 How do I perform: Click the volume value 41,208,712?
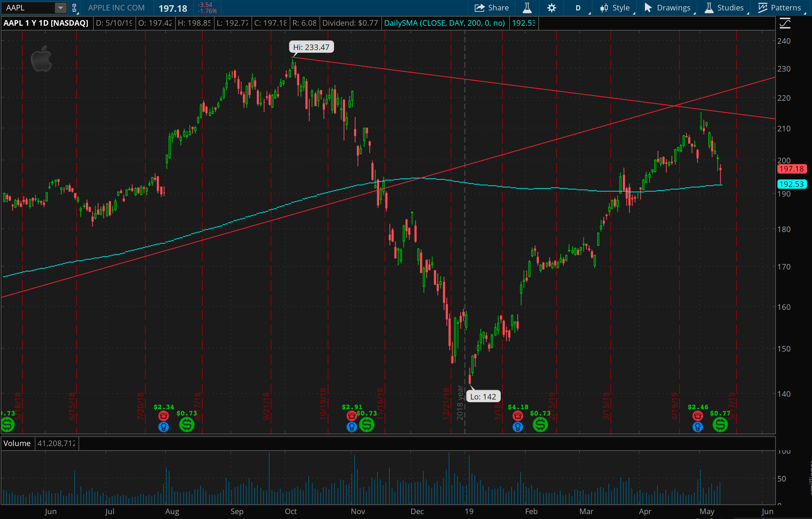(56, 443)
